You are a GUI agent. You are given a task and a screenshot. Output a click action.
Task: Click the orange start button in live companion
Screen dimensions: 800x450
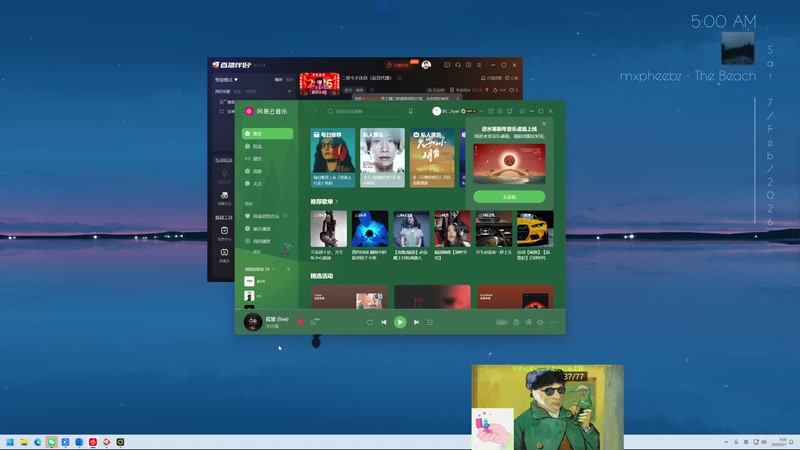click(397, 65)
